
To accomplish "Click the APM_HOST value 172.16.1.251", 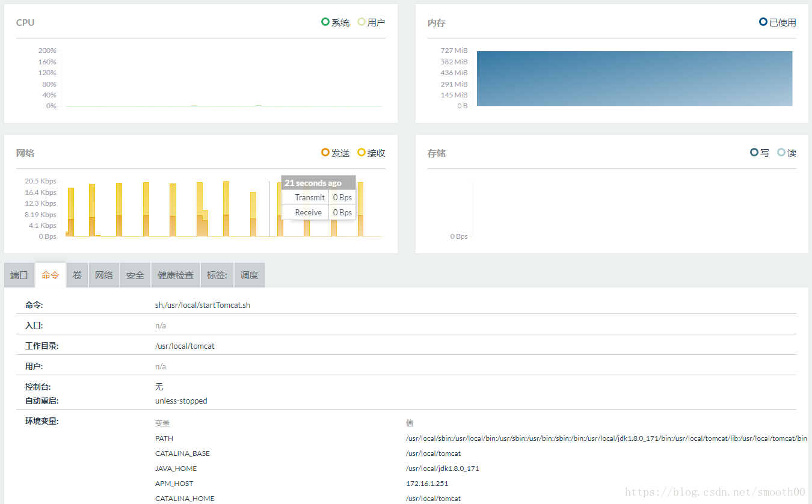I will [x=427, y=484].
